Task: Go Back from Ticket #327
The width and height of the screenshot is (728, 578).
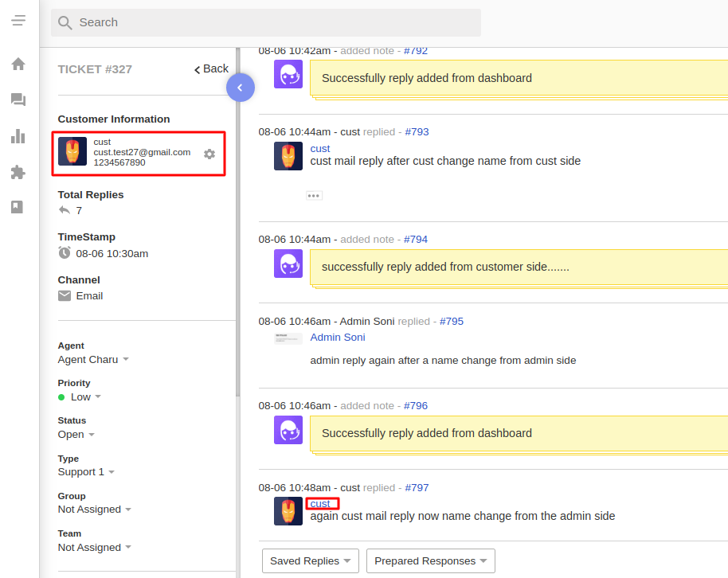Action: 210,68
